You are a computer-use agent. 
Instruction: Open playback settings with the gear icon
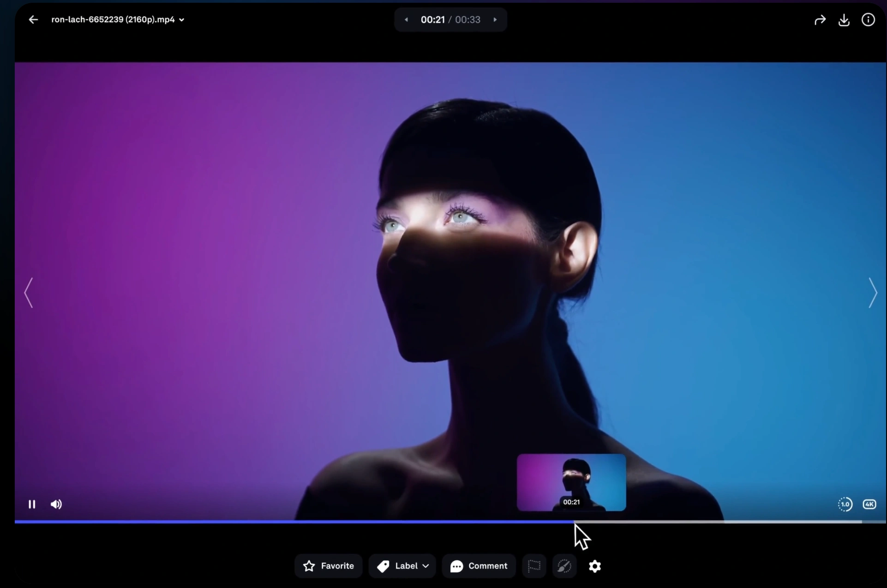pyautogui.click(x=595, y=566)
